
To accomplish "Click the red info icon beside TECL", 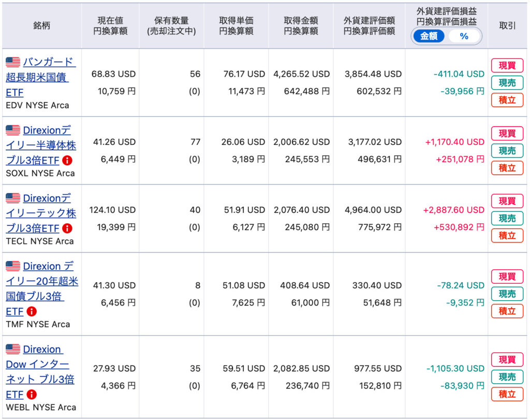I will 67,228.
